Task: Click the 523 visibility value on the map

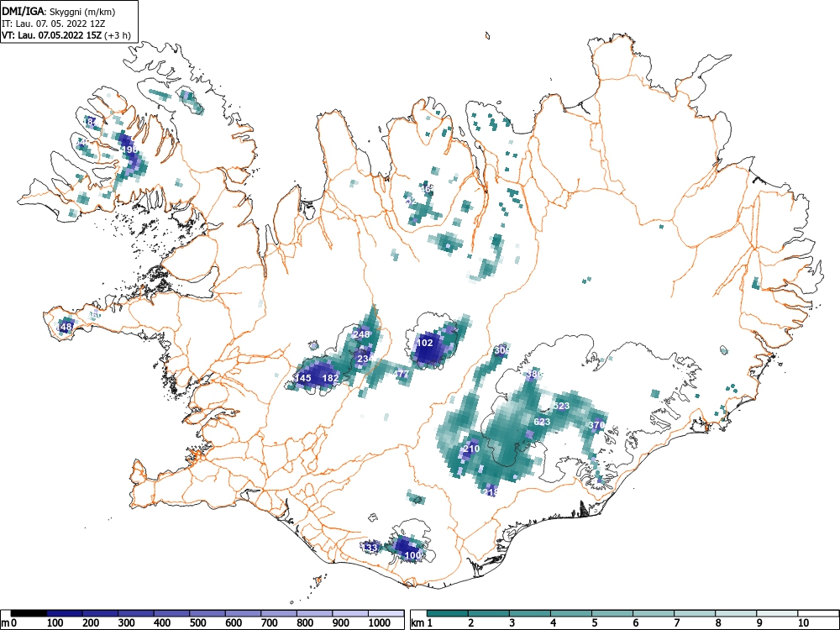Action: [x=561, y=406]
